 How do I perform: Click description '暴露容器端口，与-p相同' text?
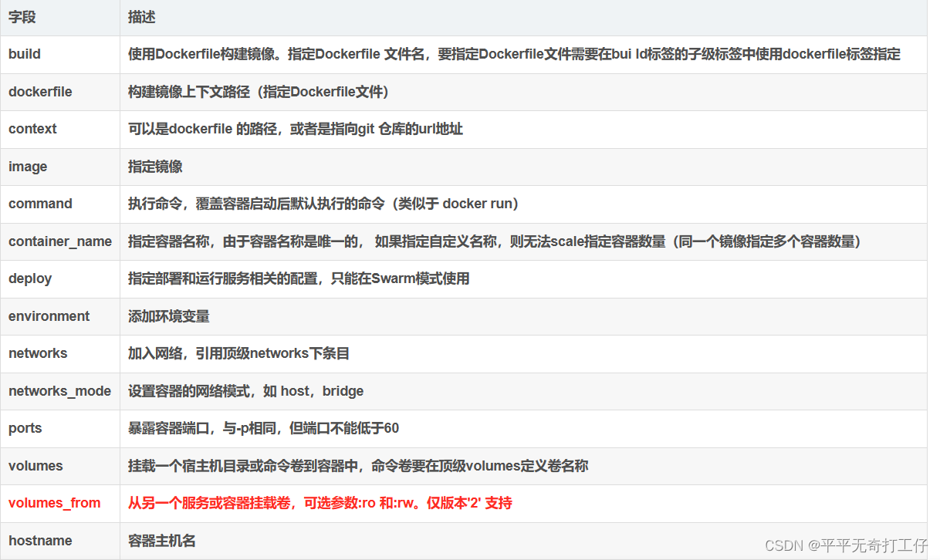(206, 428)
